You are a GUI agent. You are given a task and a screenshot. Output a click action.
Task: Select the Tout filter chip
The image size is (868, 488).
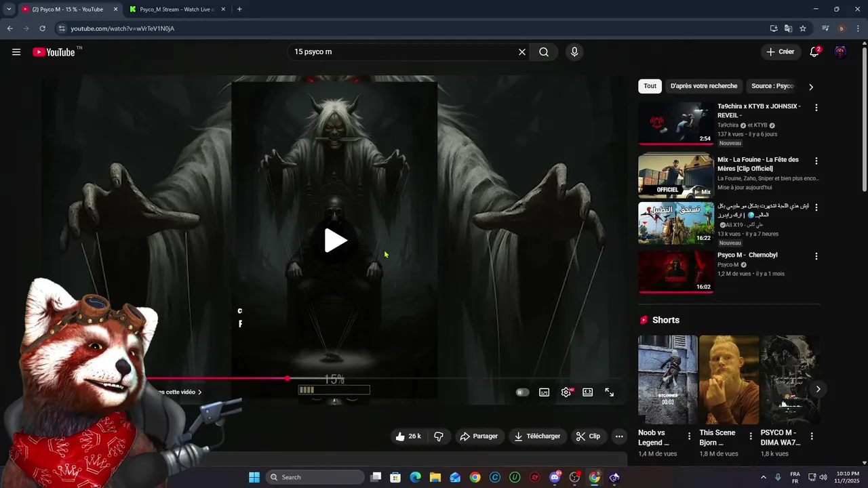(x=650, y=86)
